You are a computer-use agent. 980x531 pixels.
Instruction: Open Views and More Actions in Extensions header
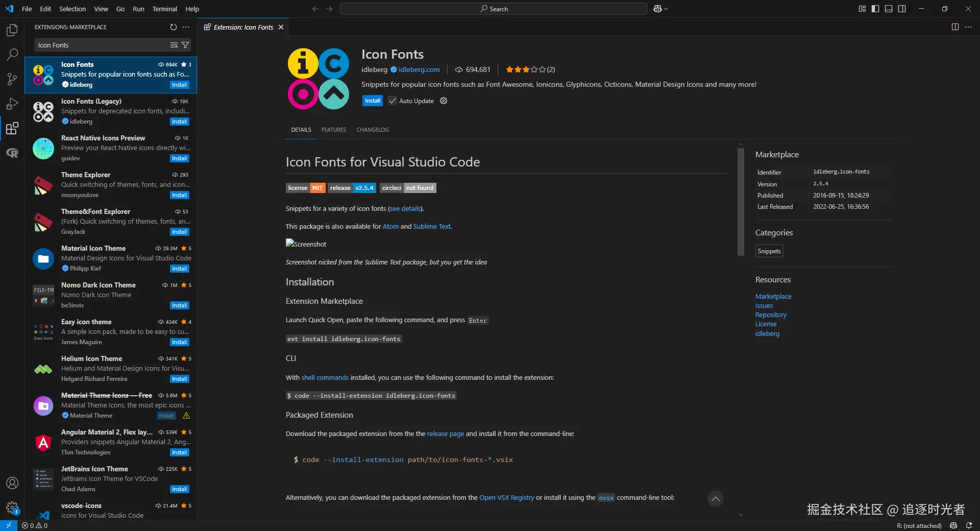pos(186,27)
